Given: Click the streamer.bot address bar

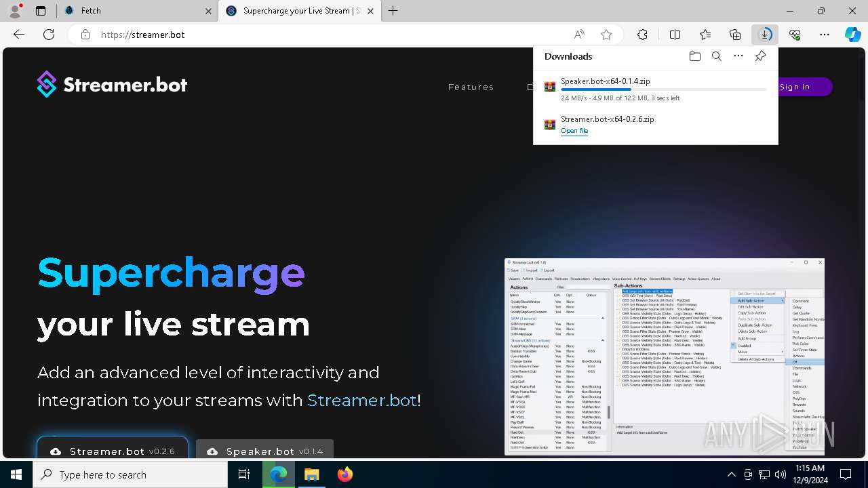Looking at the screenshot, I should pyautogui.click(x=325, y=35).
